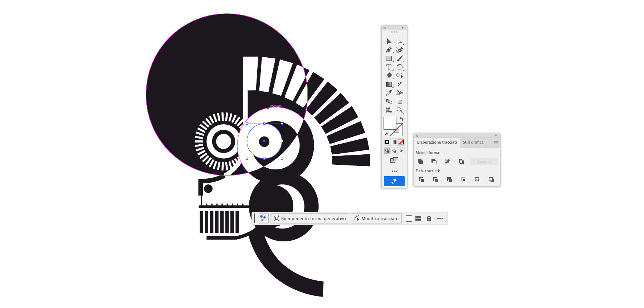
Task: Click center point of selected circle
Action: (x=264, y=141)
